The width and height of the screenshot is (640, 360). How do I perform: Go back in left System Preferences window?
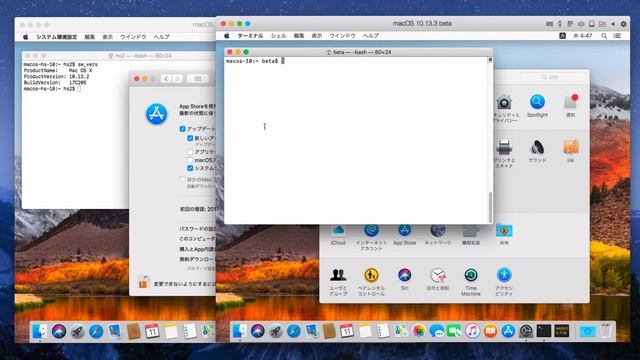166,78
